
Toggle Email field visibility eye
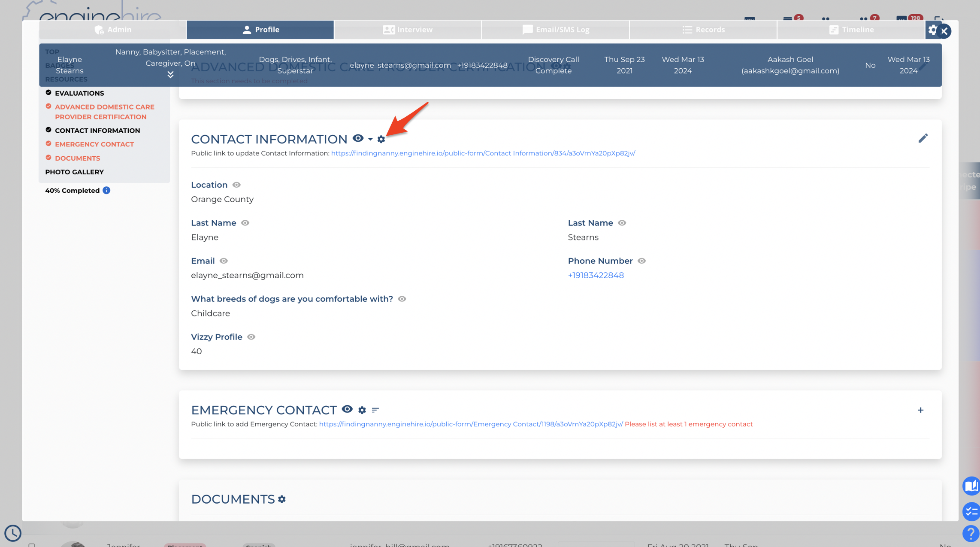pyautogui.click(x=224, y=261)
